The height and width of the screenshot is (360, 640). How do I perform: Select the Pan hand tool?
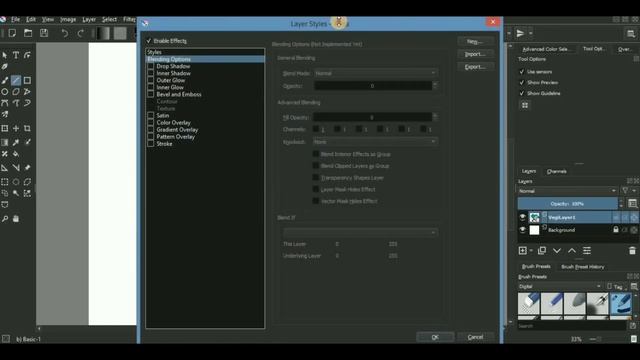click(x=16, y=219)
